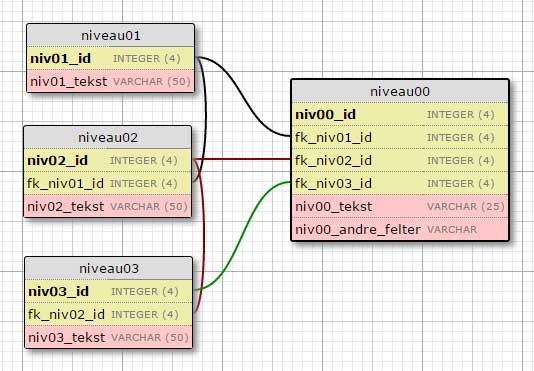Click the niv01_id primary key row
Viewport: 534px width, 371px height.
pos(111,58)
